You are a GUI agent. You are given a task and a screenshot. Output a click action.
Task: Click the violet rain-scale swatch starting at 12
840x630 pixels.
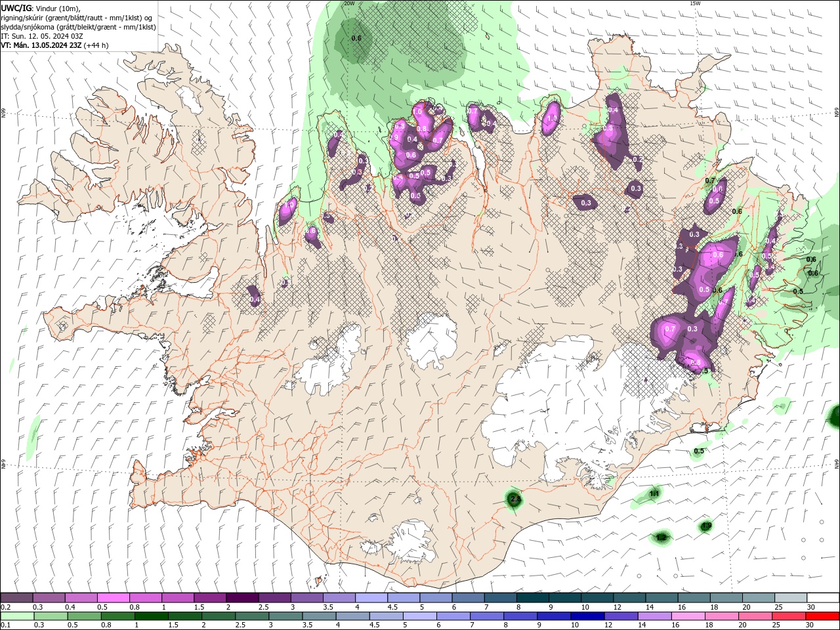(x=620, y=616)
